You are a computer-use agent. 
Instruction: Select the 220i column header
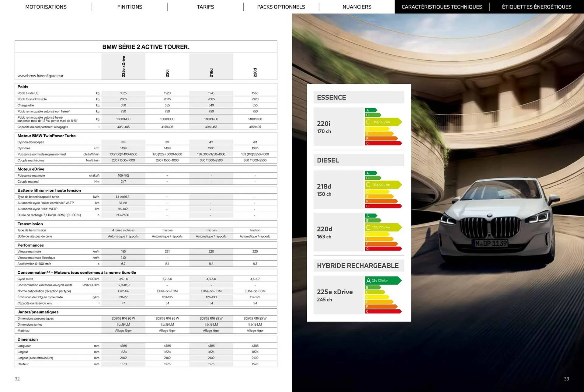167,71
